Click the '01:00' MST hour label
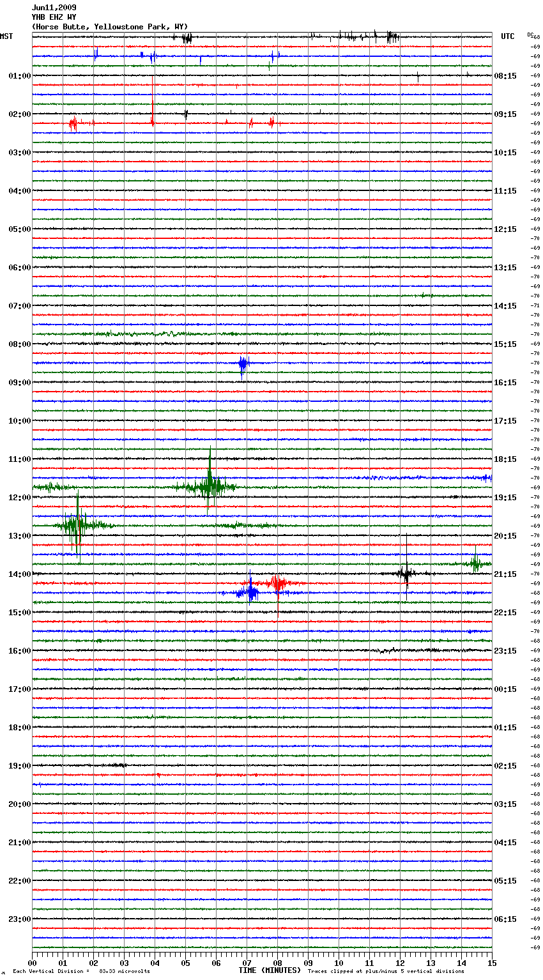Viewport: 543px width, 980px height. pos(20,76)
